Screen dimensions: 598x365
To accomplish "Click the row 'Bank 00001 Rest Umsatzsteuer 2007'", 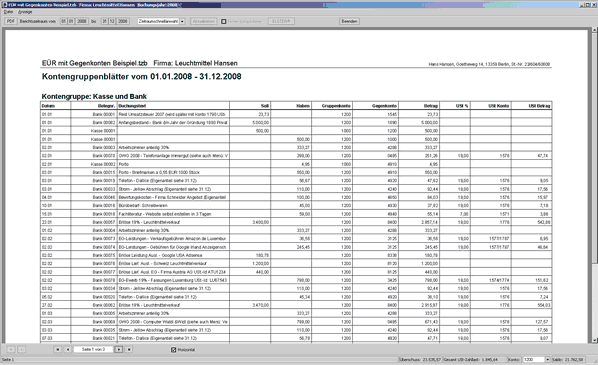I will click(296, 114).
